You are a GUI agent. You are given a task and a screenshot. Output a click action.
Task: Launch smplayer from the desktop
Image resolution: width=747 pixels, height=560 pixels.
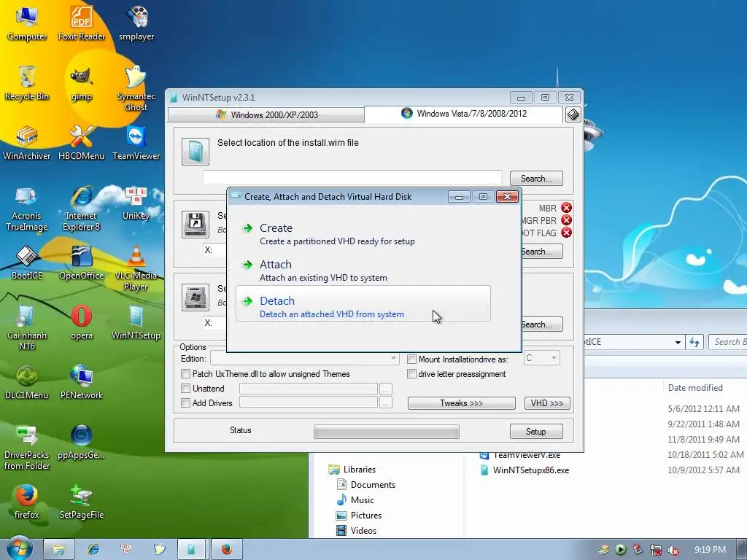click(136, 24)
